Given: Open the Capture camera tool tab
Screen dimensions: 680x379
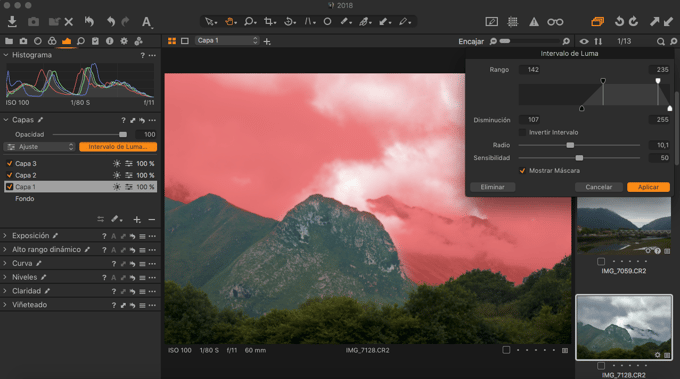Looking at the screenshot, I should coord(23,41).
